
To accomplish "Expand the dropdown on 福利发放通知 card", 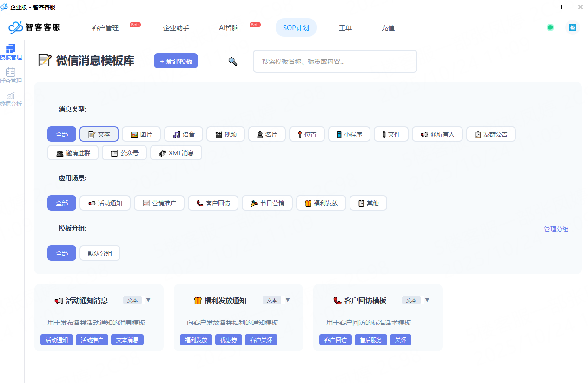I will click(288, 300).
